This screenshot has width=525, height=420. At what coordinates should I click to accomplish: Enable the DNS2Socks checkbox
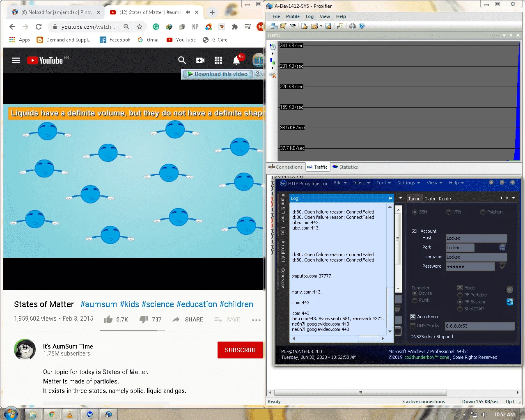click(x=413, y=326)
